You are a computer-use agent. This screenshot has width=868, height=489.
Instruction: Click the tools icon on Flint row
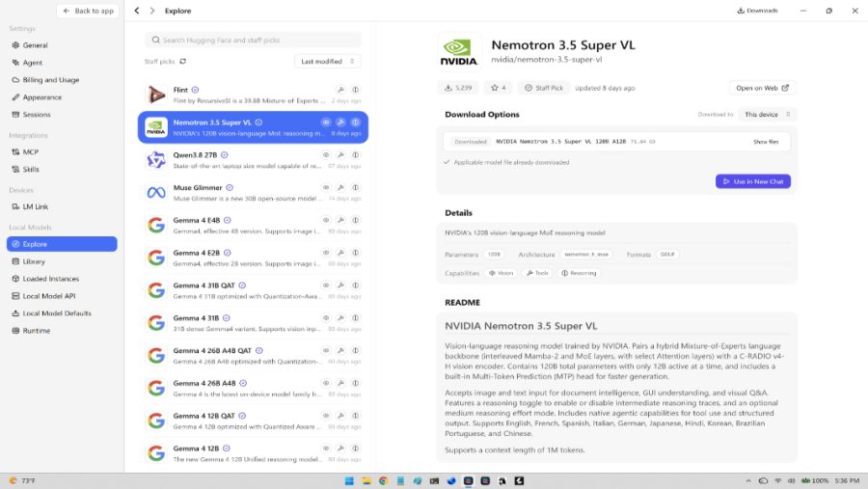[340, 90]
